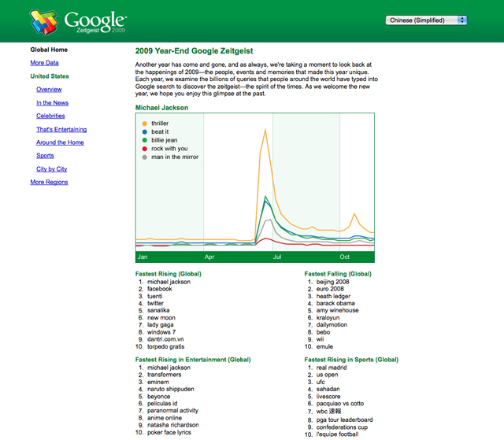The image size is (504, 440).
Task: Click 'sanalika' in Fastest Rising list
Action: pos(158,310)
